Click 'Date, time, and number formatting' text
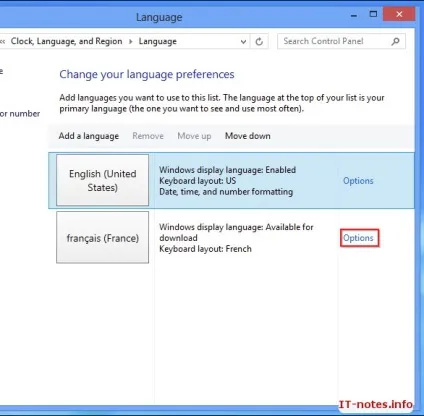The image size is (424, 416). [x=226, y=192]
